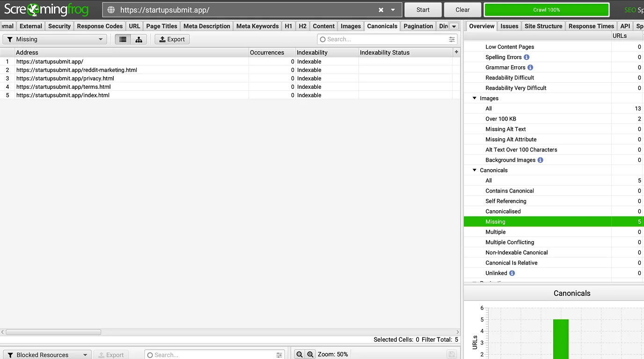Image resolution: width=644 pixels, height=359 pixels.
Task: Open the Issues tab in right panel
Action: [x=509, y=26]
